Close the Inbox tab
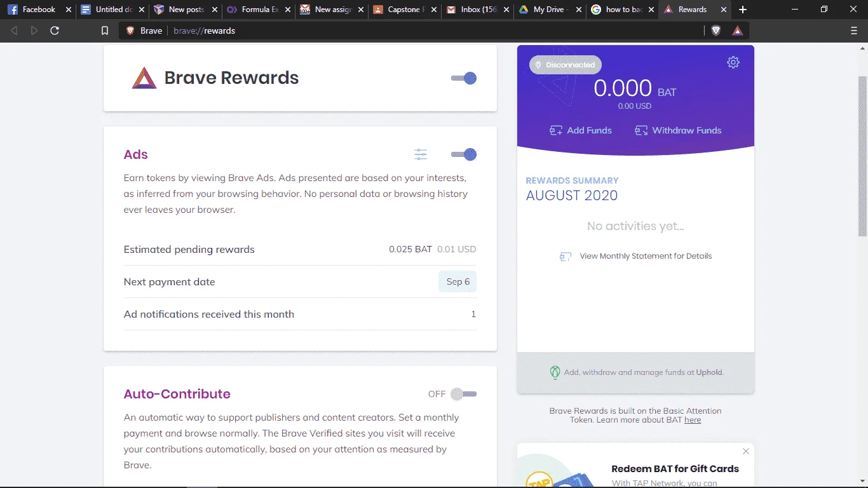The width and height of the screenshot is (868, 488). pyautogui.click(x=505, y=10)
